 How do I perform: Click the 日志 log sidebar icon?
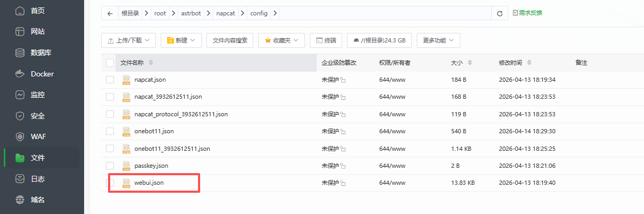(20, 179)
